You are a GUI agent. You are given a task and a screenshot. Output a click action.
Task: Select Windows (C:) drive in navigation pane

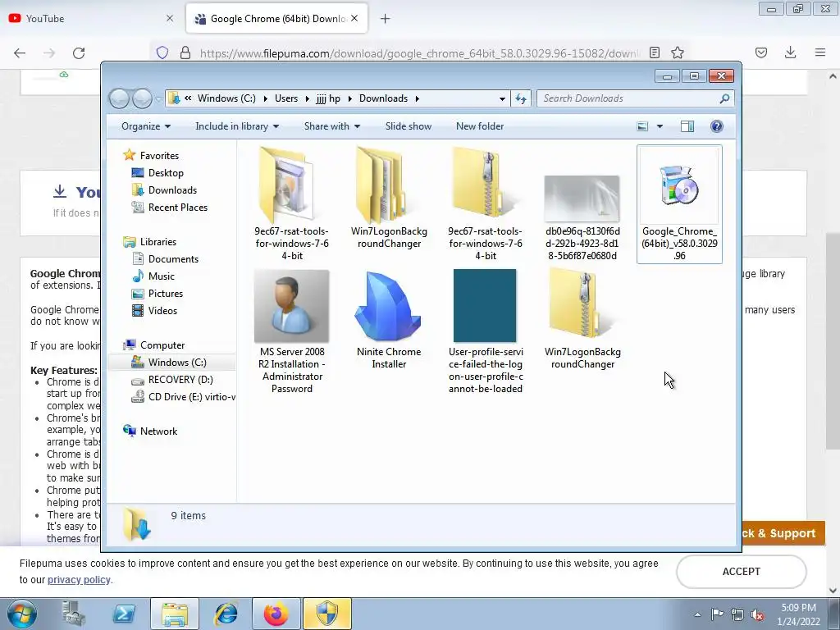171,363
